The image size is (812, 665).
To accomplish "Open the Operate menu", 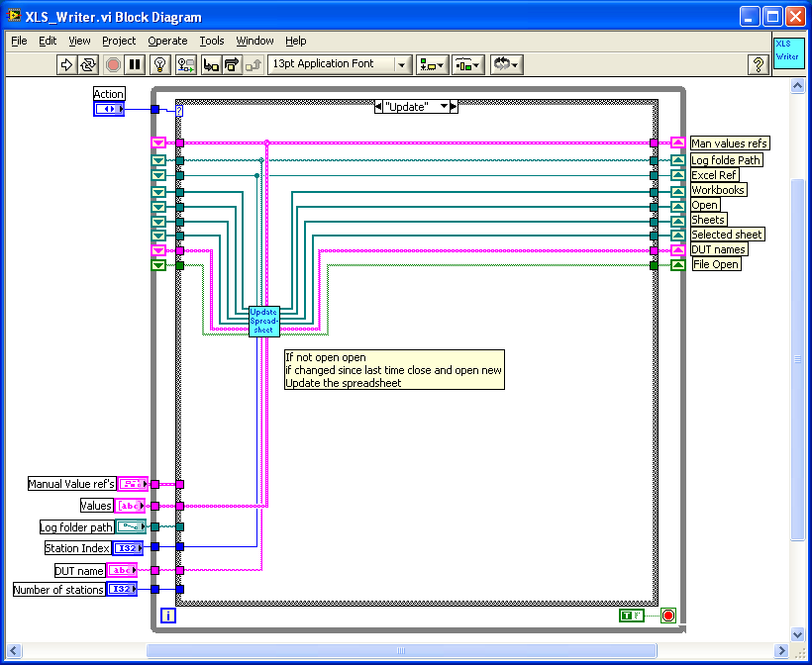I will pos(167,41).
